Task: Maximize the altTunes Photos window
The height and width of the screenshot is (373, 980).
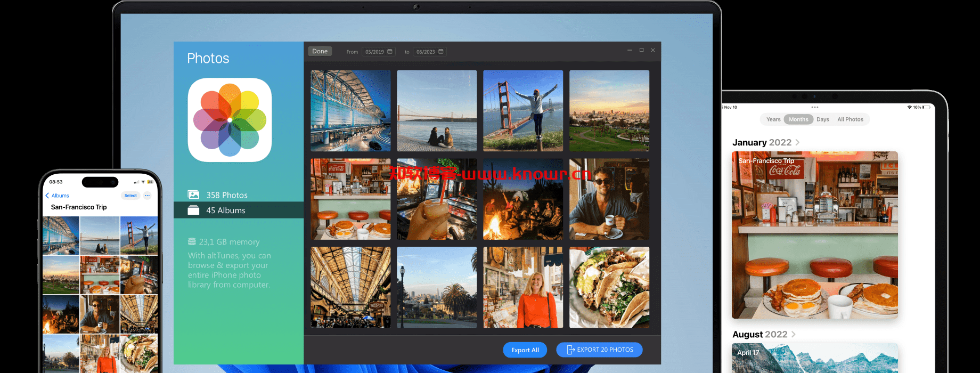Action: [641, 50]
